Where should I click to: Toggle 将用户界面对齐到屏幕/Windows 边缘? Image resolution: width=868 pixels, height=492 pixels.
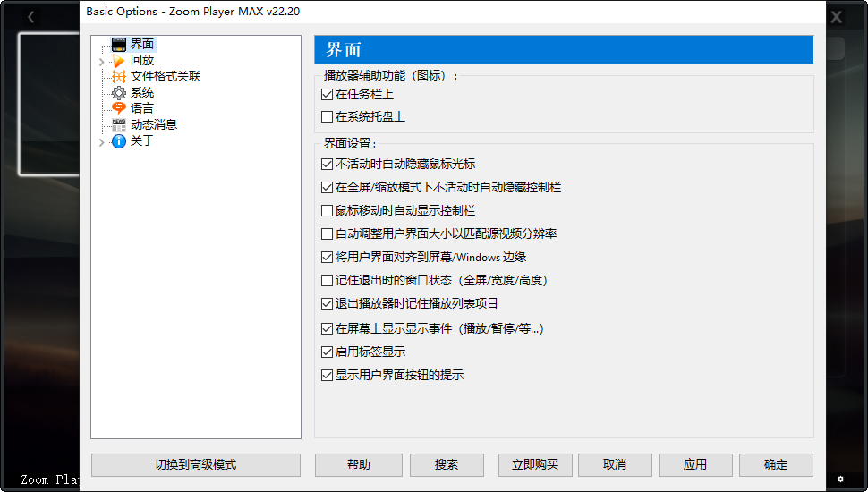tap(328, 258)
